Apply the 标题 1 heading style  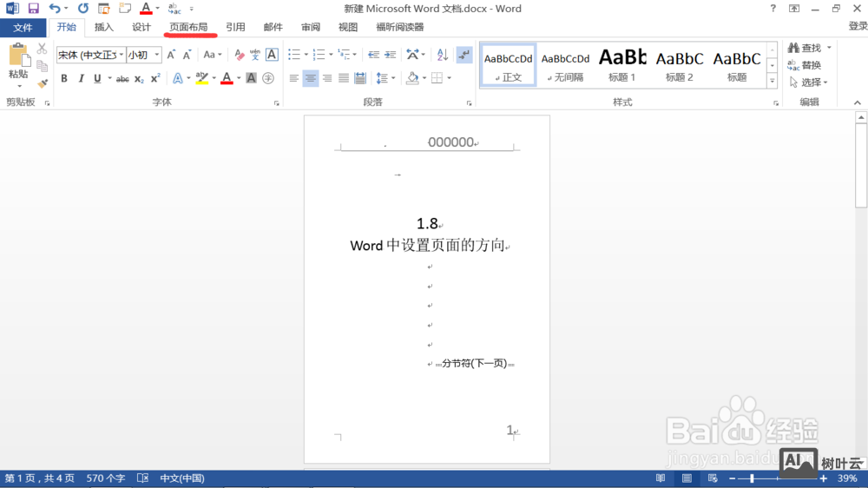(621, 65)
